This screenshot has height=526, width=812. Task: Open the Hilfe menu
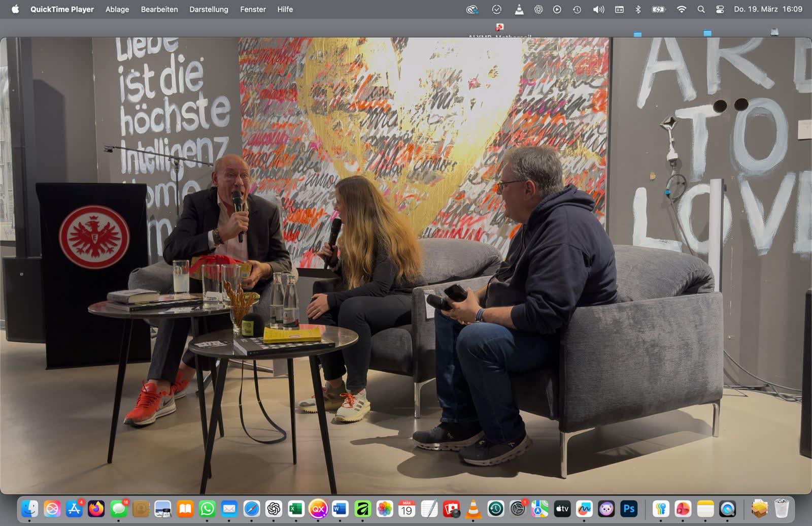tap(285, 9)
